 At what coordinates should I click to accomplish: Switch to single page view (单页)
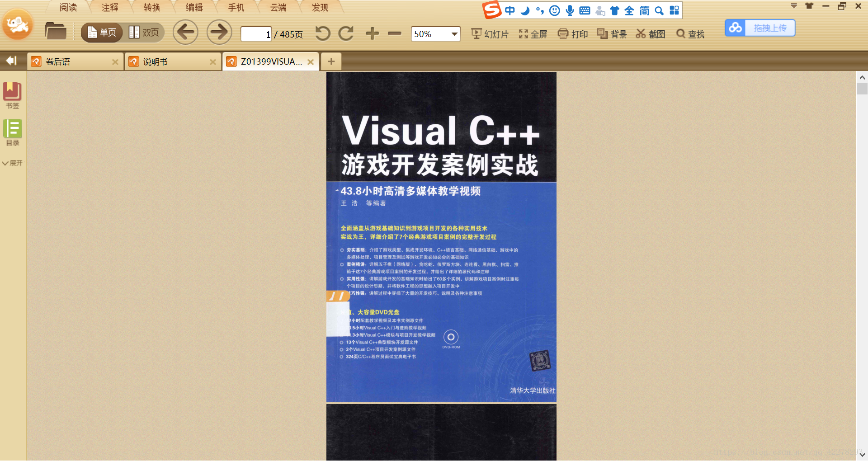(x=102, y=33)
